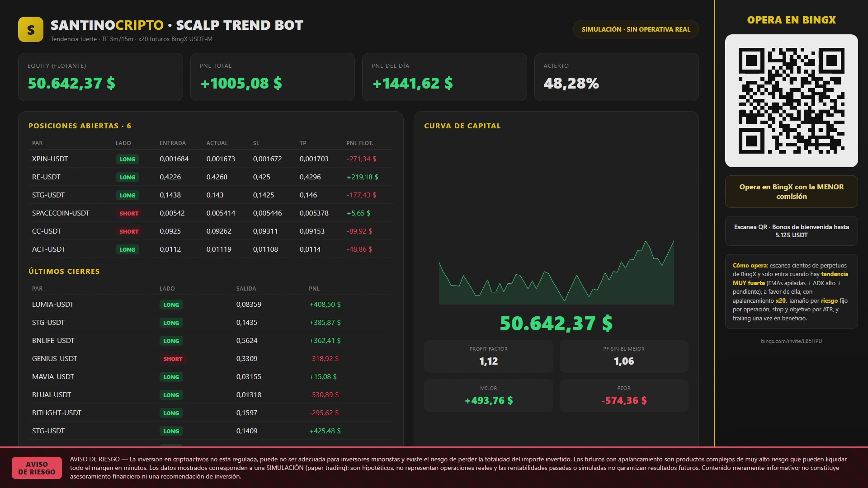This screenshot has height=488, width=868.
Task: Click the TP value 0,4296
Action: click(310, 177)
